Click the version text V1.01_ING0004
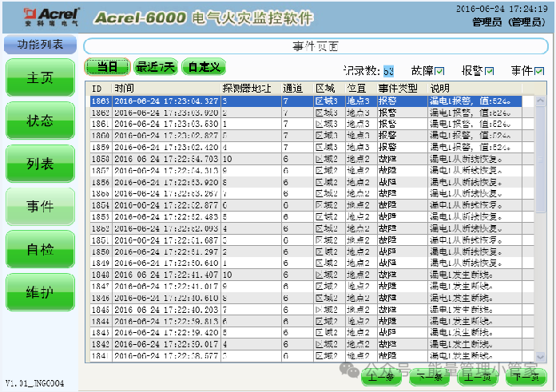This screenshot has height=392, width=556. click(x=35, y=383)
